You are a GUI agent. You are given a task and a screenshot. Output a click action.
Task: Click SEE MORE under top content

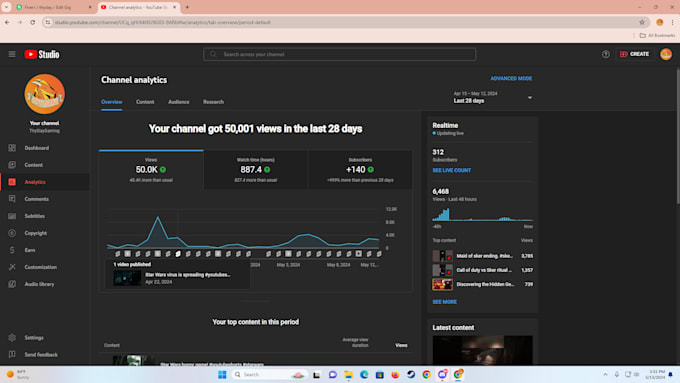444,302
